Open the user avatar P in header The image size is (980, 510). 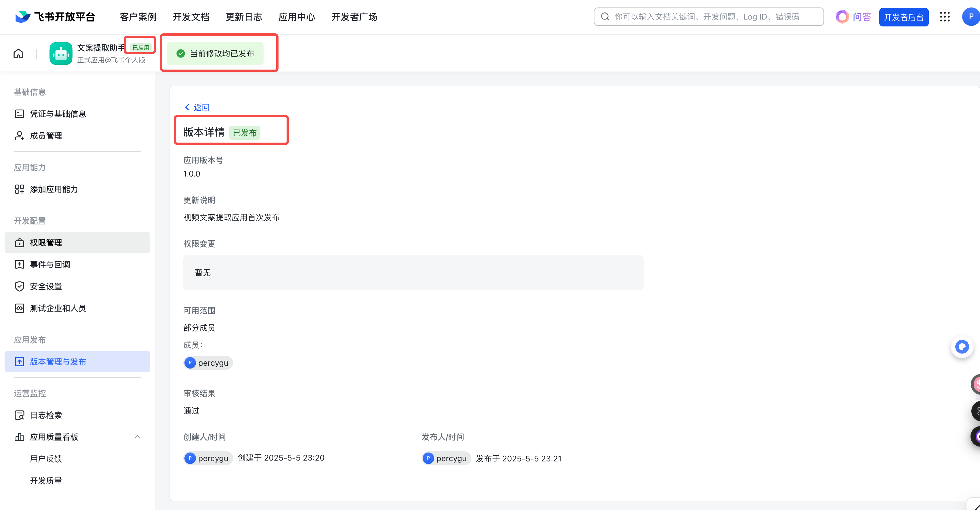[971, 17]
